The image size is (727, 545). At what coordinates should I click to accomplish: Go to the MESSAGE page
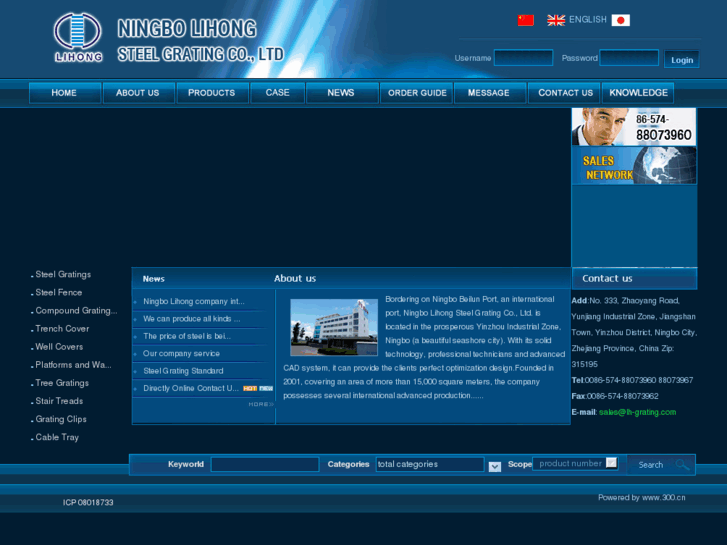490,93
